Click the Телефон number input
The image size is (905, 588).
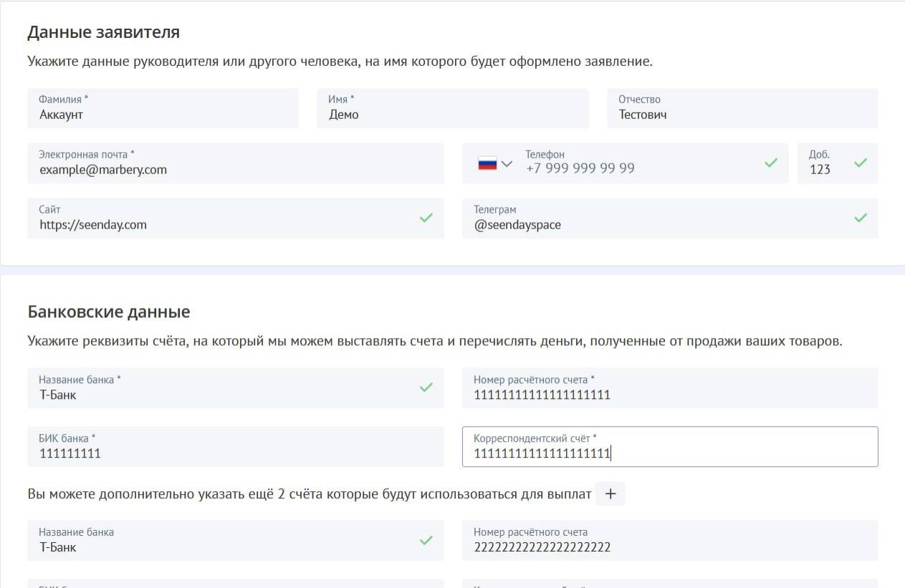pyautogui.click(x=638, y=168)
